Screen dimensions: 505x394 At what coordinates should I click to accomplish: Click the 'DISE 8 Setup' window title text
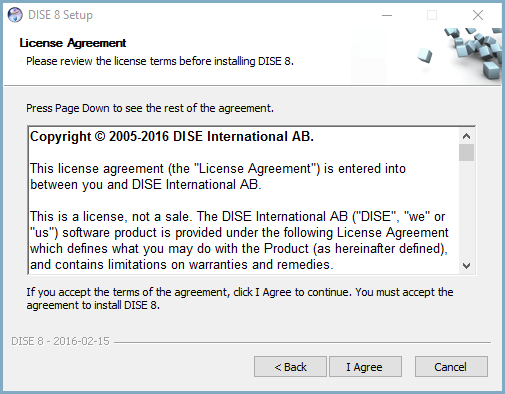(x=60, y=15)
